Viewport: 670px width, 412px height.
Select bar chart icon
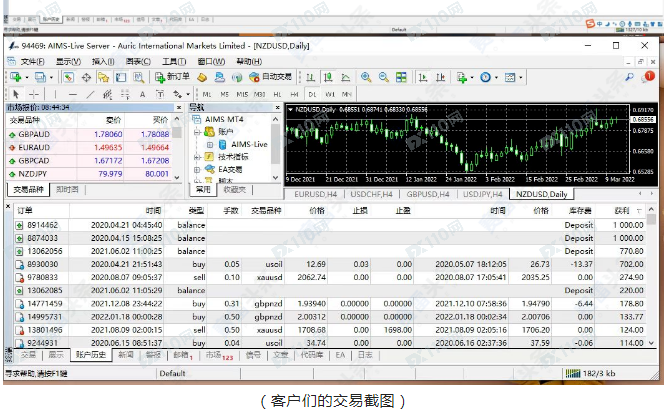coord(311,77)
